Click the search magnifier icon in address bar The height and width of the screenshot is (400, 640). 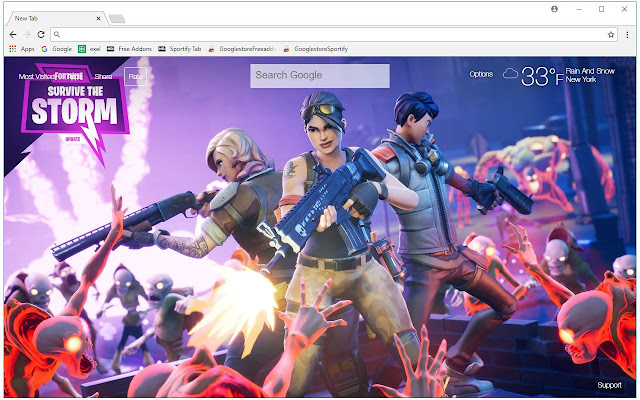[57, 35]
